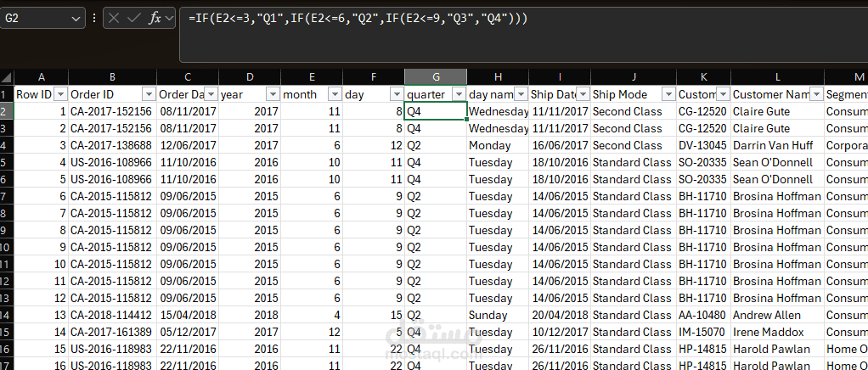Select column A header
The height and width of the screenshot is (370, 868).
coord(41,77)
